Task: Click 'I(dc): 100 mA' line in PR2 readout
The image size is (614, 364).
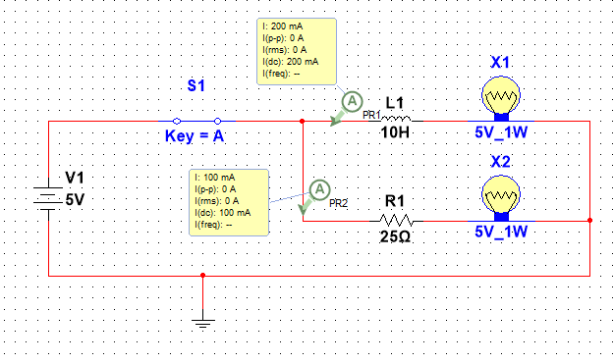Action: coord(223,213)
